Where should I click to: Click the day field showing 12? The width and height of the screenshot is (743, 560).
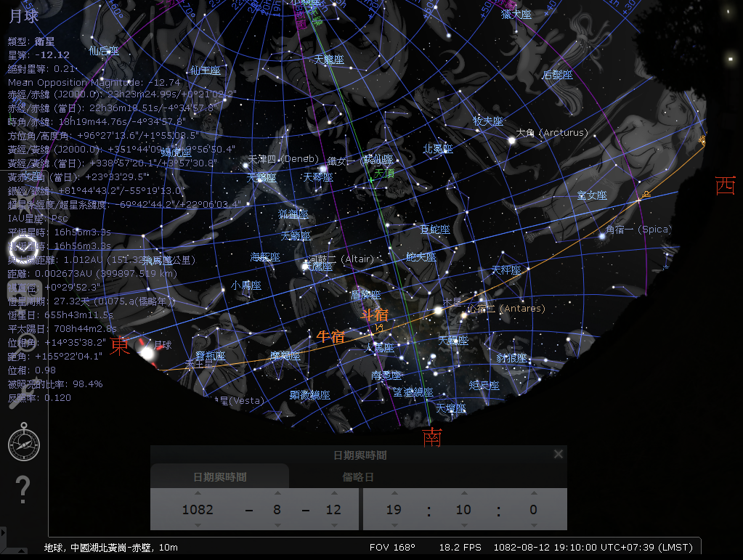333,509
